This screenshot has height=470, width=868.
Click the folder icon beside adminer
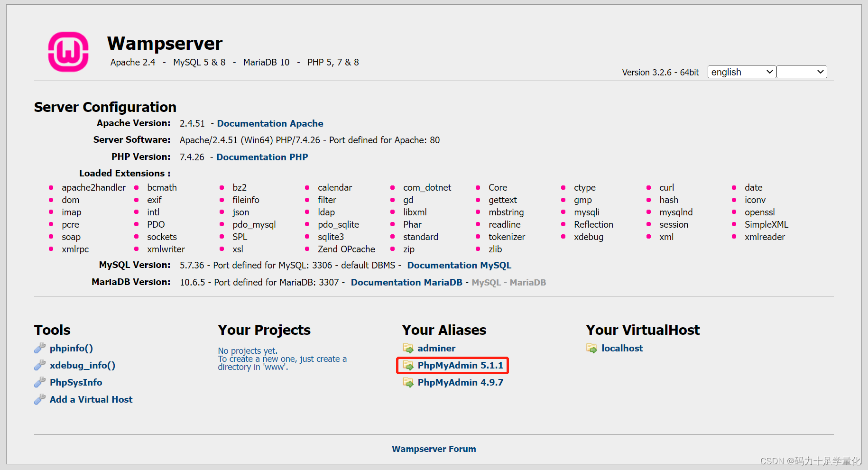[x=408, y=348]
